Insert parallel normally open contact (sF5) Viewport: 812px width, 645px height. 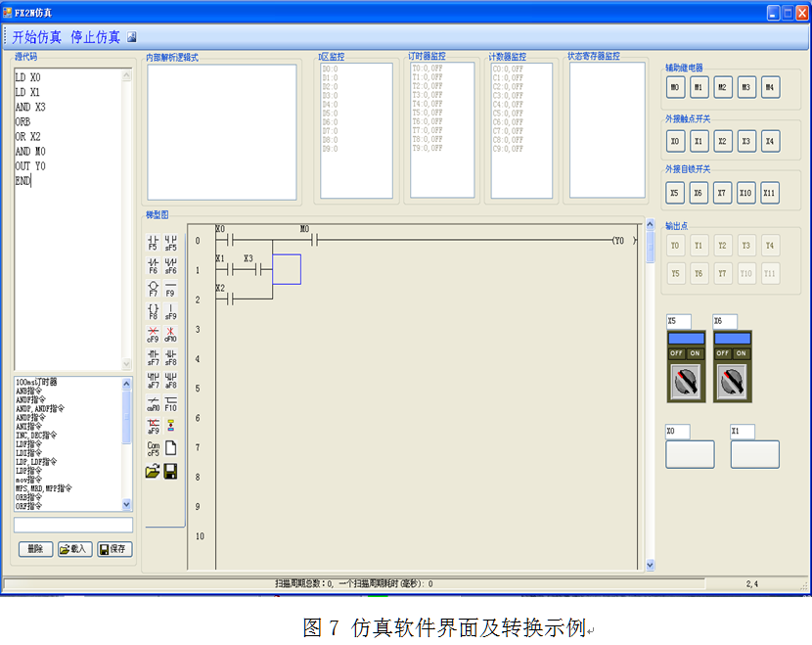click(170, 243)
